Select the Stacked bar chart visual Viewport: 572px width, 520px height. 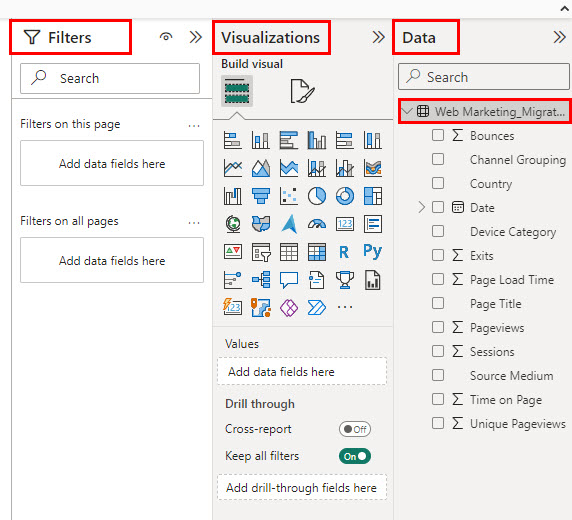(233, 140)
